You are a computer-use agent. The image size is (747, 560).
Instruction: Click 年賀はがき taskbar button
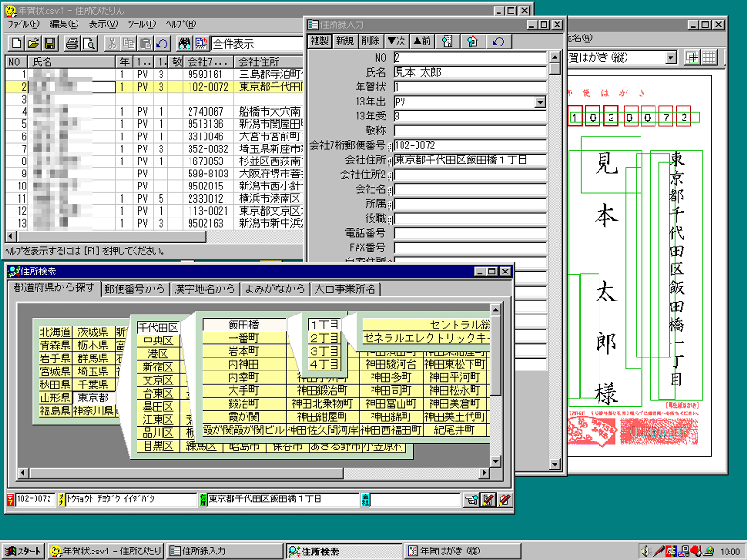click(x=463, y=552)
